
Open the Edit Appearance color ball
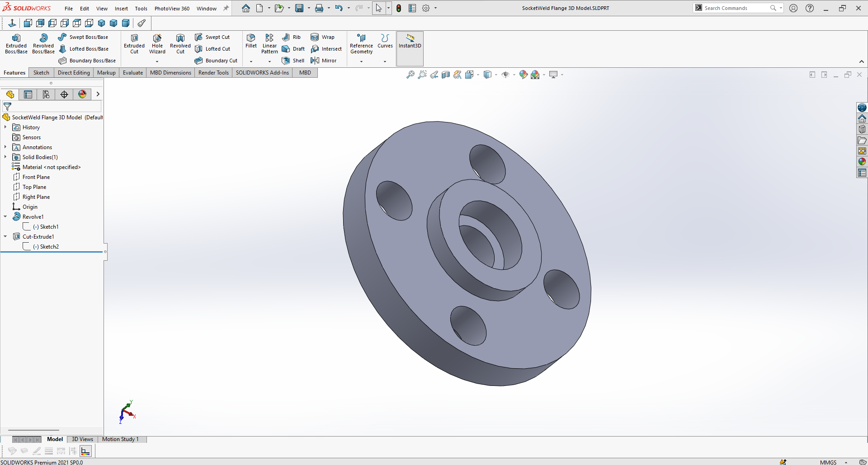[524, 75]
